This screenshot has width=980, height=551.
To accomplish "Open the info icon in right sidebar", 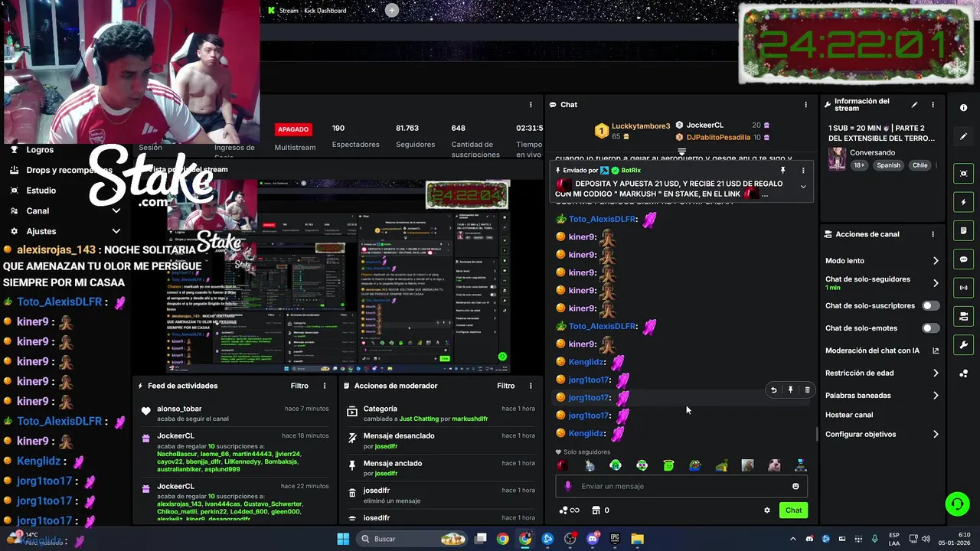I will pyautogui.click(x=963, y=108).
